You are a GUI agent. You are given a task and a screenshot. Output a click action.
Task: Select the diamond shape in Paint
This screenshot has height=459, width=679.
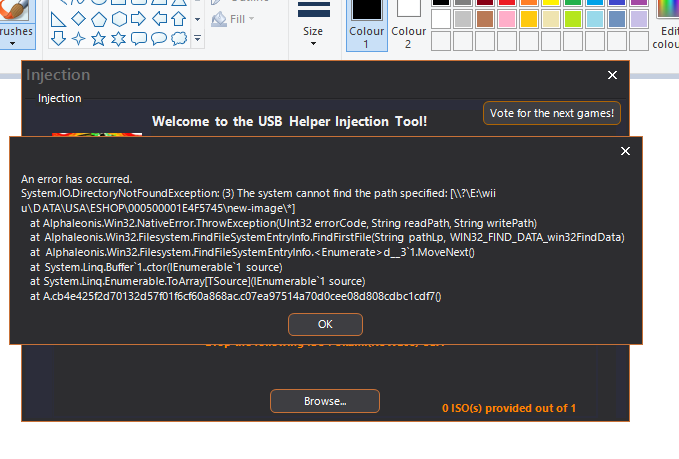[78, 19]
